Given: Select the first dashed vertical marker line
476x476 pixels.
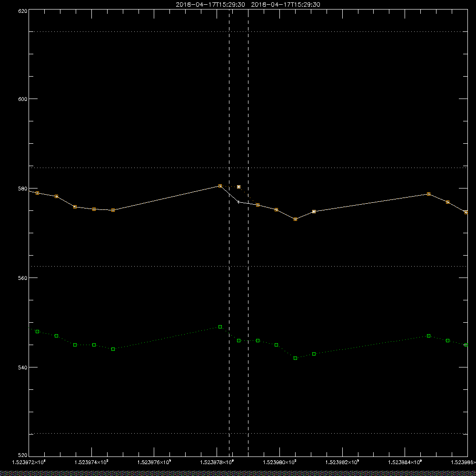Looking at the screenshot, I should pyautogui.click(x=229, y=232).
